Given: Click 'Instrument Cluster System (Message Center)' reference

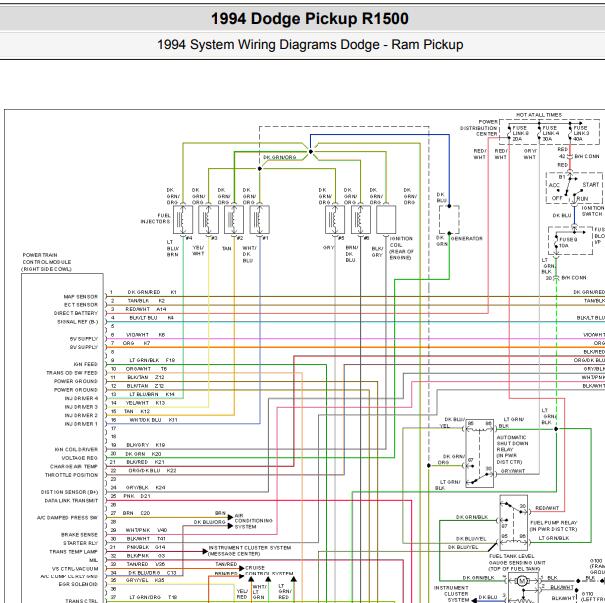Looking at the screenshot, I should (x=250, y=551).
